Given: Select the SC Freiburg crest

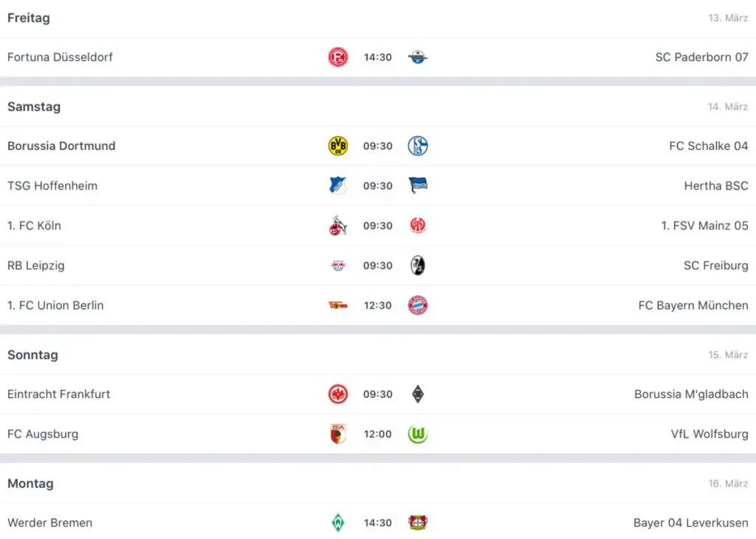Looking at the screenshot, I should (418, 266).
